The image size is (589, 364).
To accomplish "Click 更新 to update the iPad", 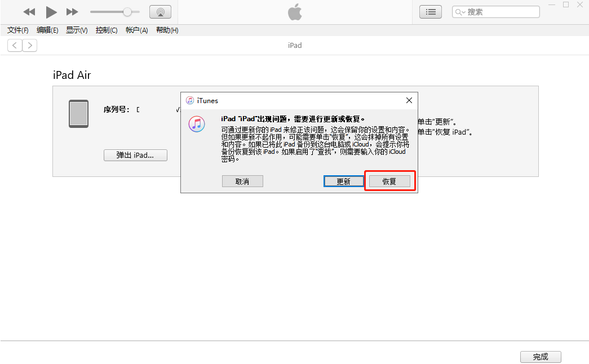I will pyautogui.click(x=344, y=181).
